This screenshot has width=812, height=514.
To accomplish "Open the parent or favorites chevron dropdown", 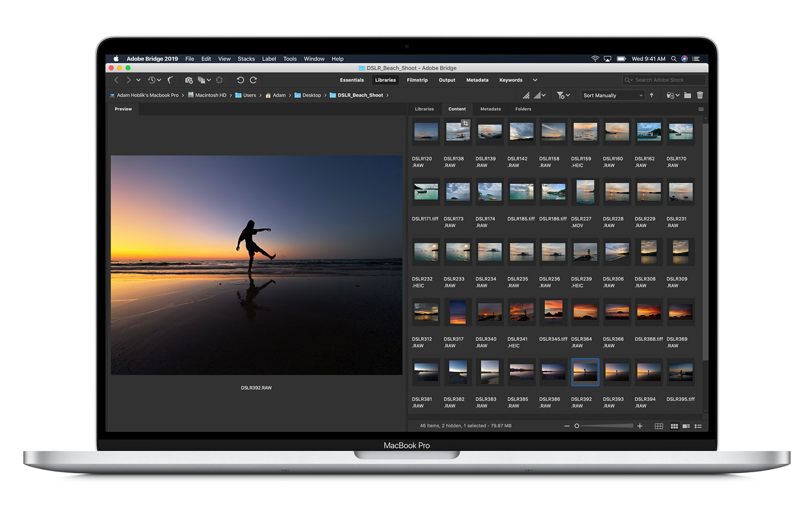I will pos(138,80).
